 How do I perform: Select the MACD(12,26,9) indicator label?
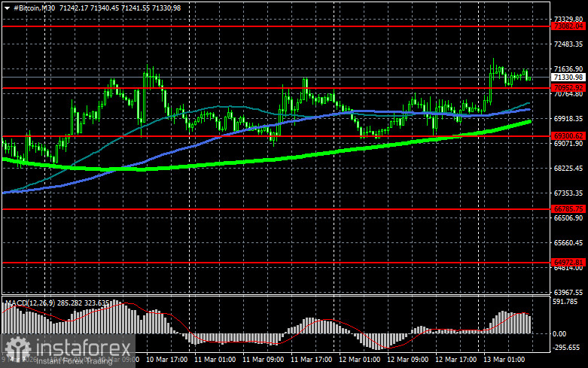click(x=31, y=303)
